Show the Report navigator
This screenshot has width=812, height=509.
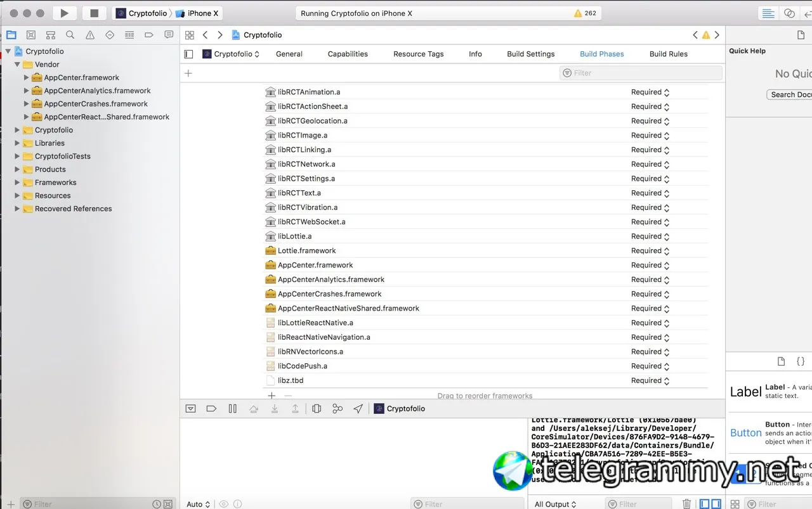pyautogui.click(x=169, y=35)
